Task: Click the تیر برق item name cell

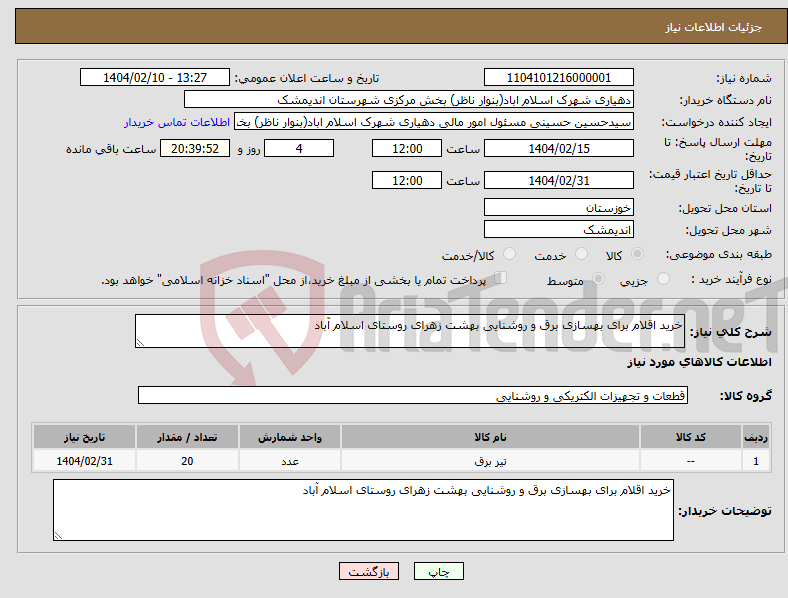Action: pyautogui.click(x=490, y=461)
